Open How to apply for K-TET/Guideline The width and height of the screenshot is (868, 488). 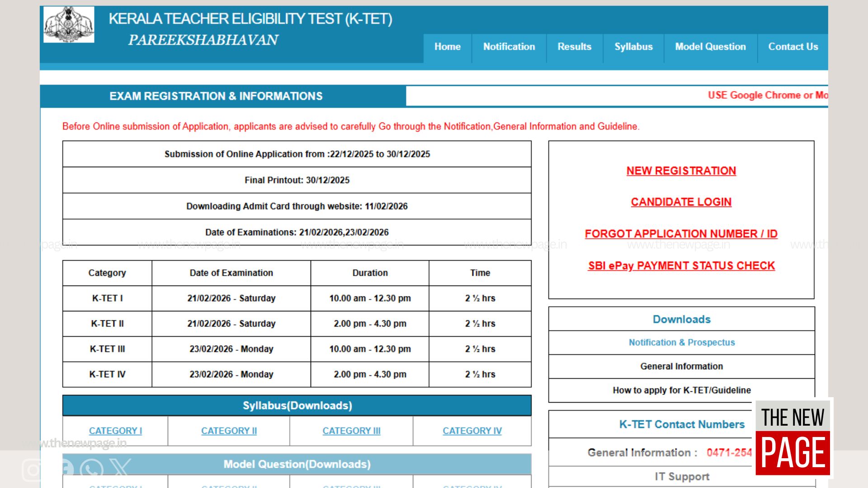click(681, 390)
